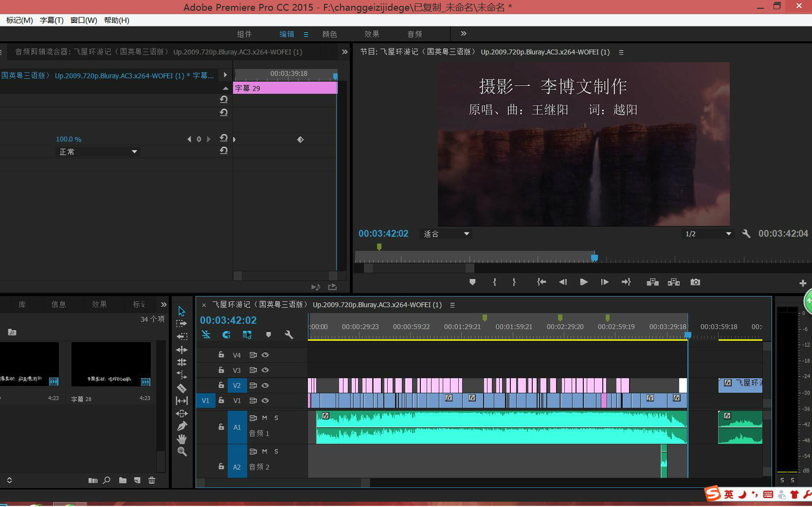The height and width of the screenshot is (507, 812).
Task: Open the 信息 panel tab
Action: 58,304
